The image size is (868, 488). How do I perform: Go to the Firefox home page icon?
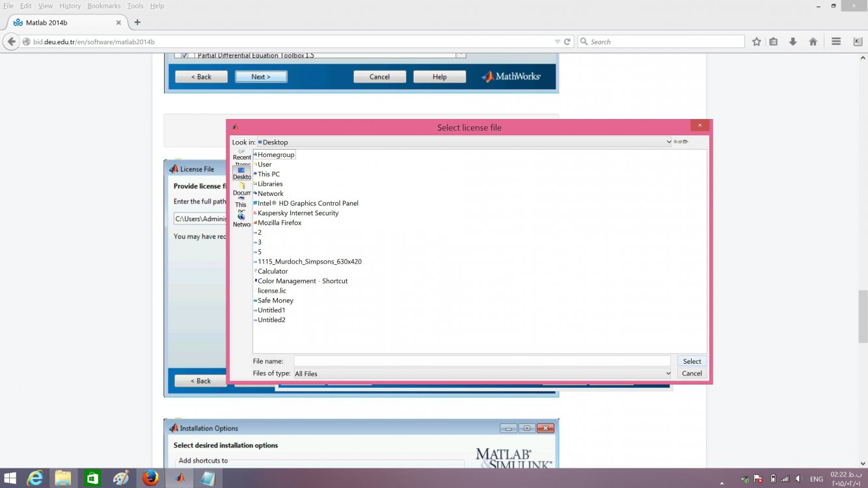[x=813, y=42]
